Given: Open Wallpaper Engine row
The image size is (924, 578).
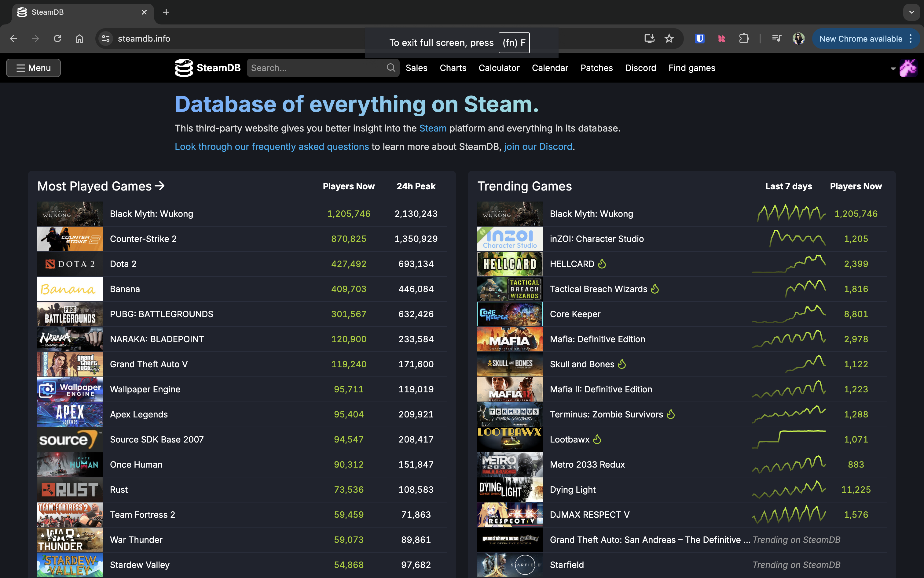Looking at the screenshot, I should point(242,389).
